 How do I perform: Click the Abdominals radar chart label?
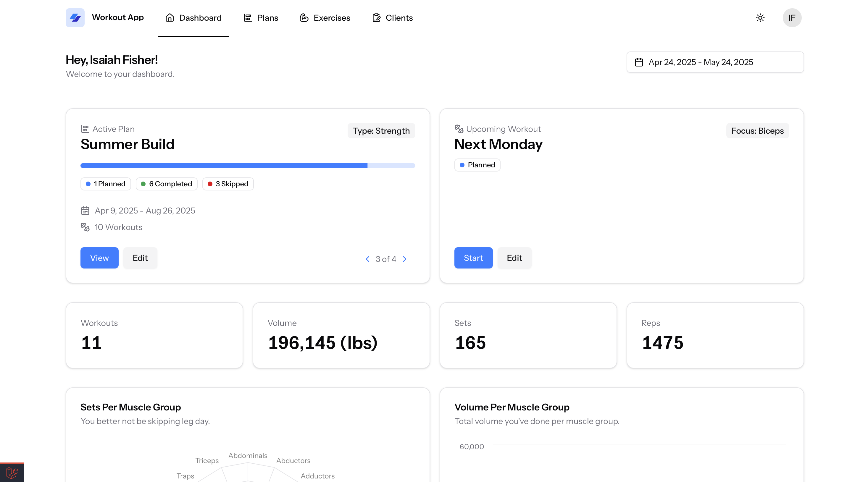click(248, 455)
